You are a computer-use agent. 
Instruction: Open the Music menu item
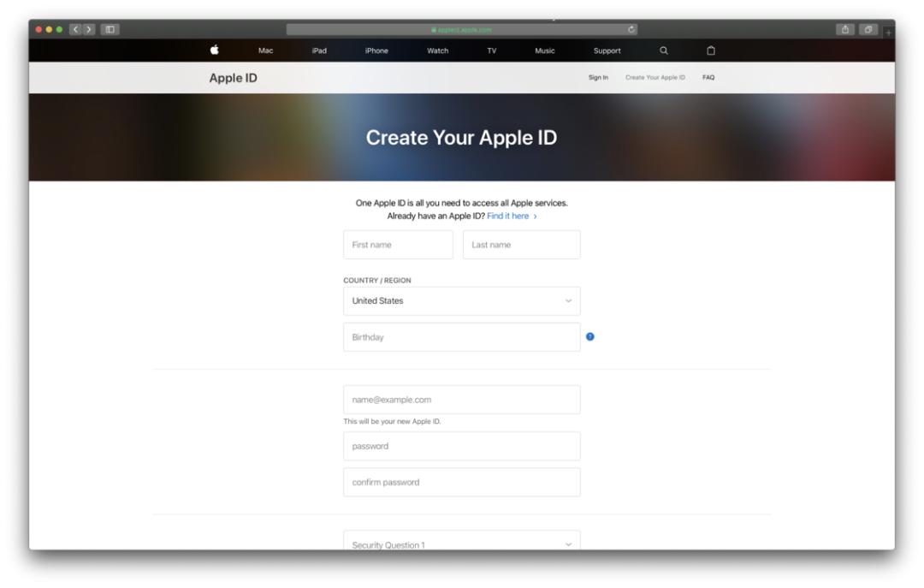545,50
